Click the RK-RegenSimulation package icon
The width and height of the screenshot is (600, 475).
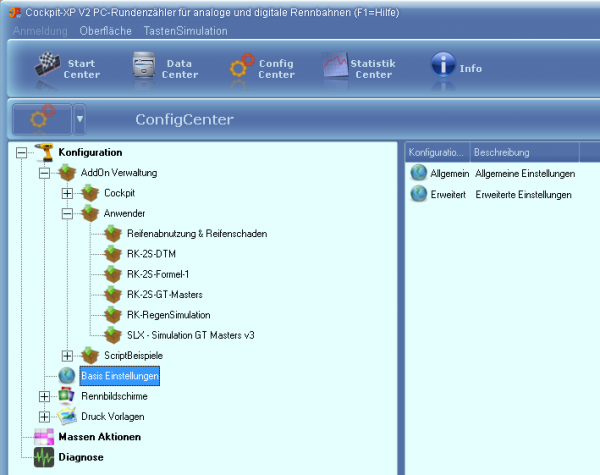[x=113, y=315]
